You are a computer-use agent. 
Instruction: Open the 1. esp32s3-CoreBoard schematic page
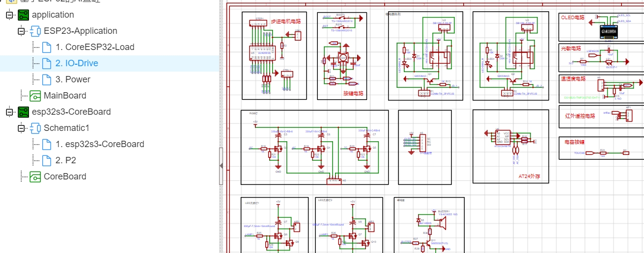pos(100,144)
